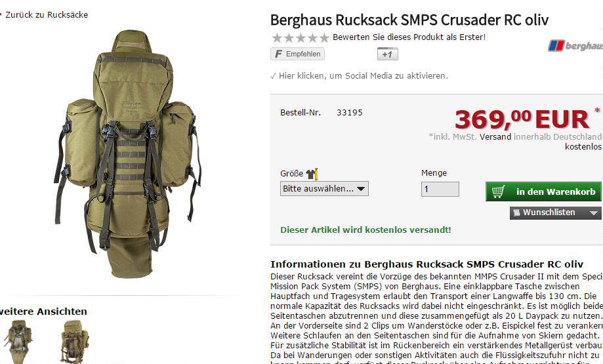This screenshot has width=603, height=364.
Task: Click the Empfehlen recommend button
Action: [297, 54]
